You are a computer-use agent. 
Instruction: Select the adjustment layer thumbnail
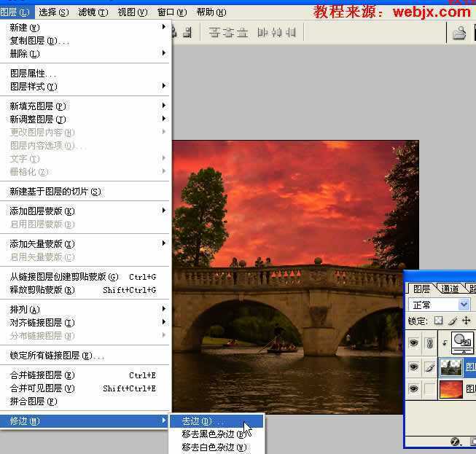(462, 343)
